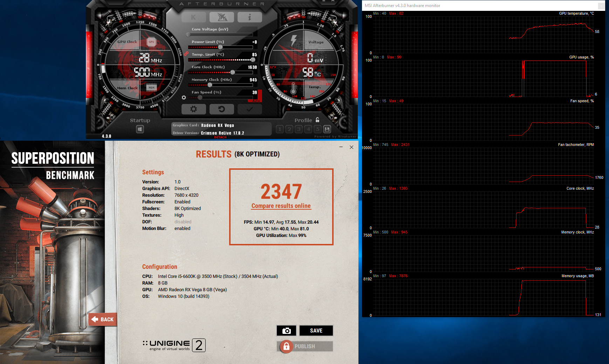Click the Core Clock value 1630
609x364 pixels.
tap(252, 67)
